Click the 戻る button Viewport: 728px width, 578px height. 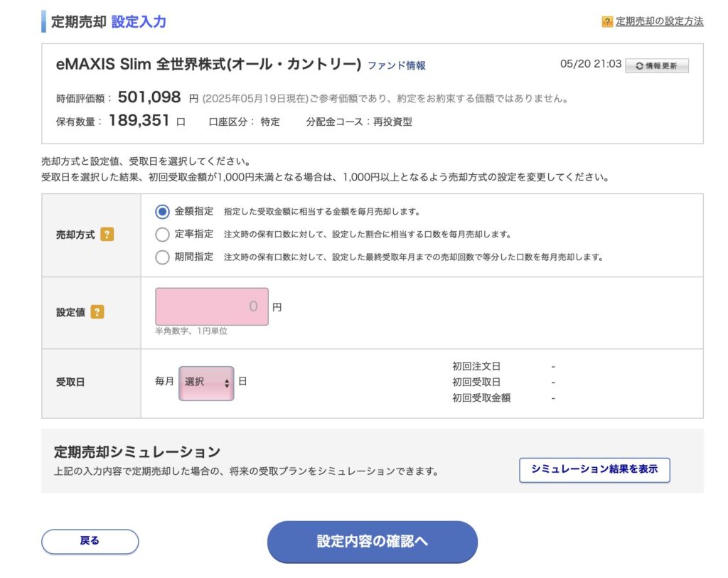click(x=90, y=541)
